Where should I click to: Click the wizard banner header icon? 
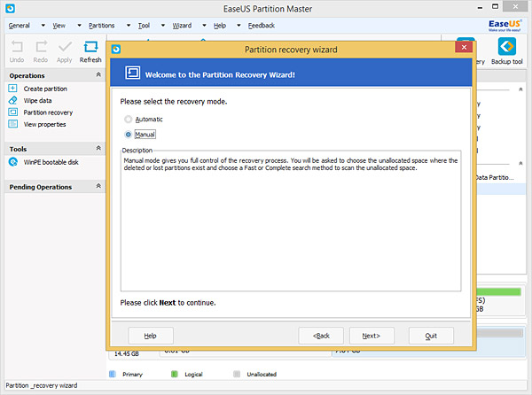[x=132, y=73]
